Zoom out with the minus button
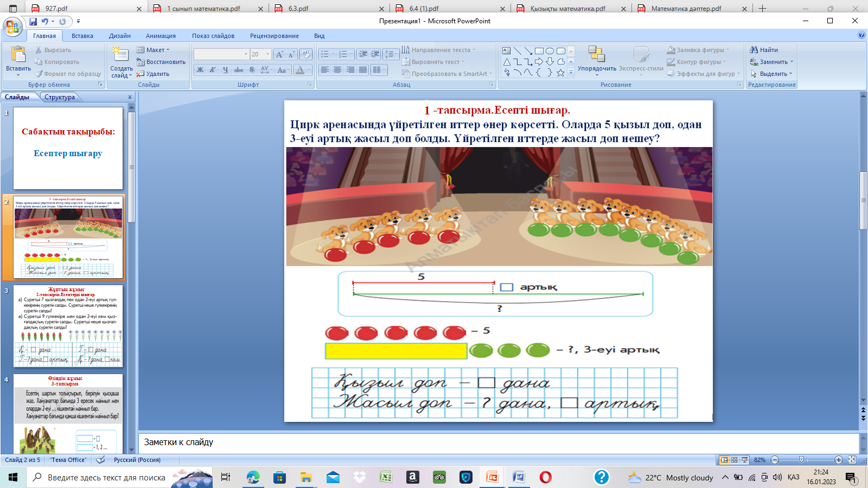 pos(775,460)
